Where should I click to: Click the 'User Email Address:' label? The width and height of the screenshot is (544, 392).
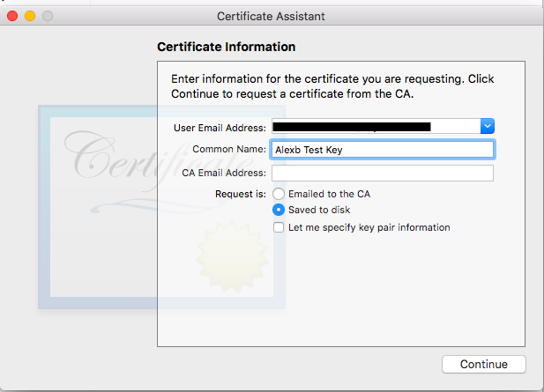click(220, 128)
